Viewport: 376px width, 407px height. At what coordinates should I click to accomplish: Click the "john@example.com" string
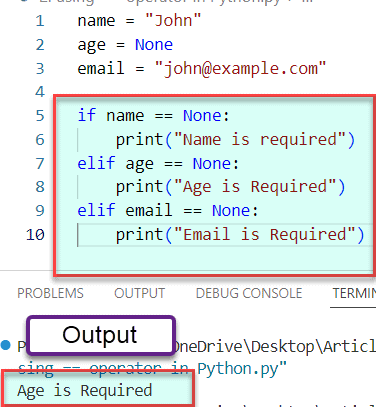pos(240,69)
